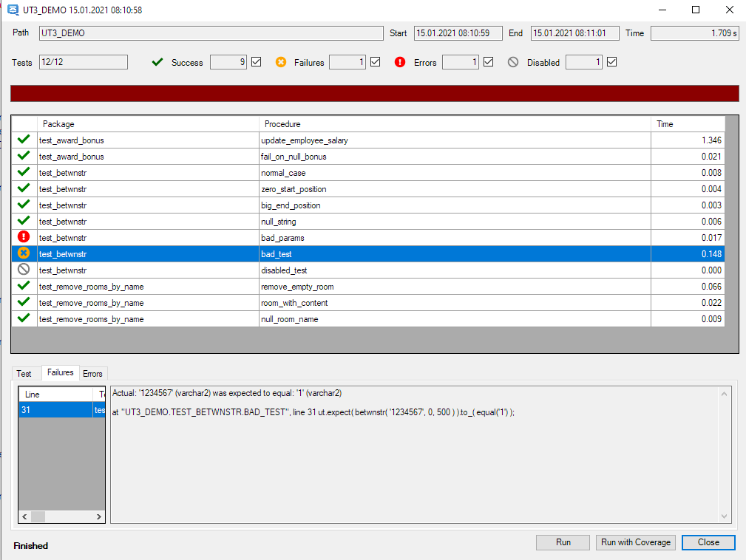746x560 pixels.
Task: Click the Tests count field 12/12
Action: click(84, 62)
